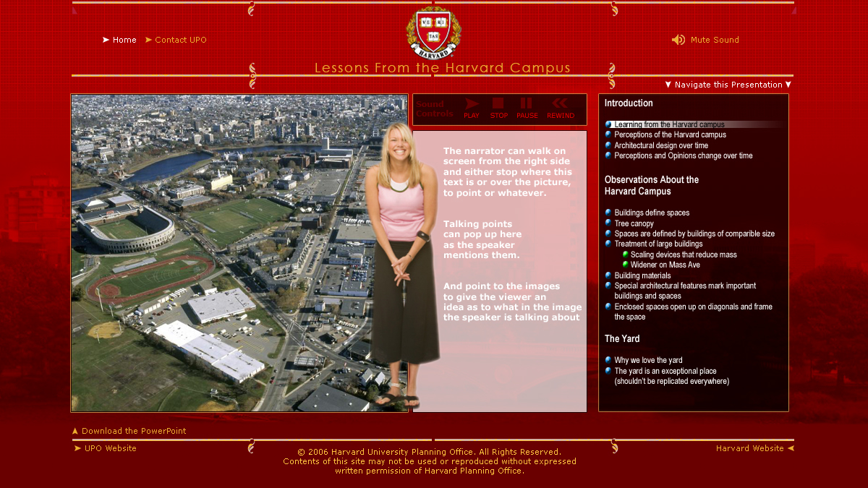Image resolution: width=868 pixels, height=488 pixels.
Task: Select Perceptions and Opinions change over time
Action: (684, 155)
